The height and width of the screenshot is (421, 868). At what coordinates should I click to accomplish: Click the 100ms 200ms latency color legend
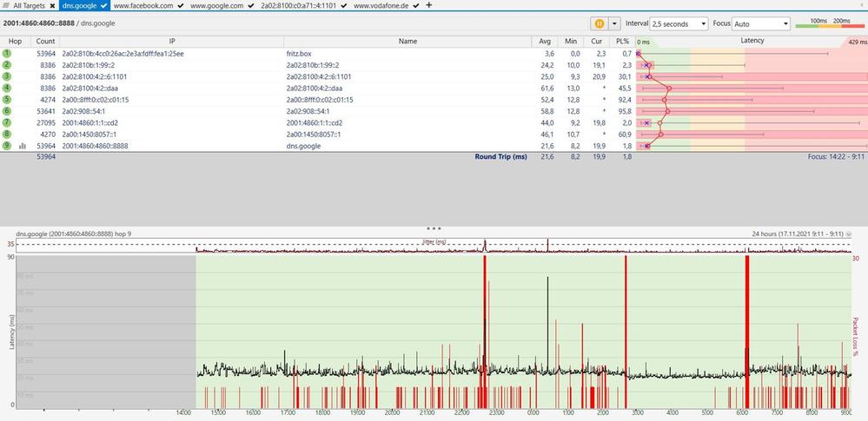pos(830,23)
